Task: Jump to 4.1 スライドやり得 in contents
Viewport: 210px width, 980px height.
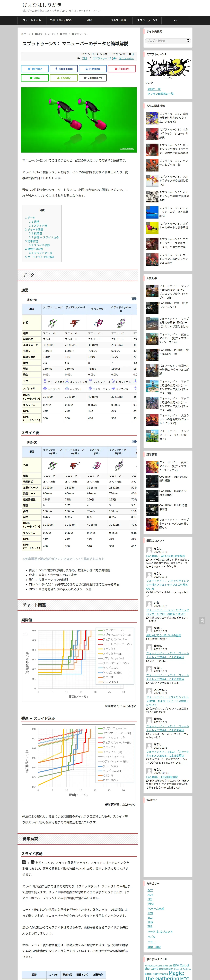Action: [x=41, y=253]
